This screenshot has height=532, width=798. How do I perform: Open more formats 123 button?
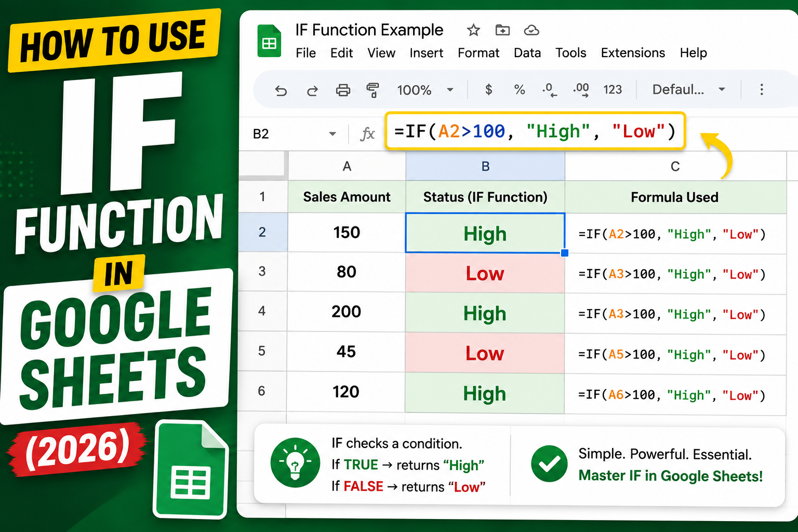click(613, 90)
